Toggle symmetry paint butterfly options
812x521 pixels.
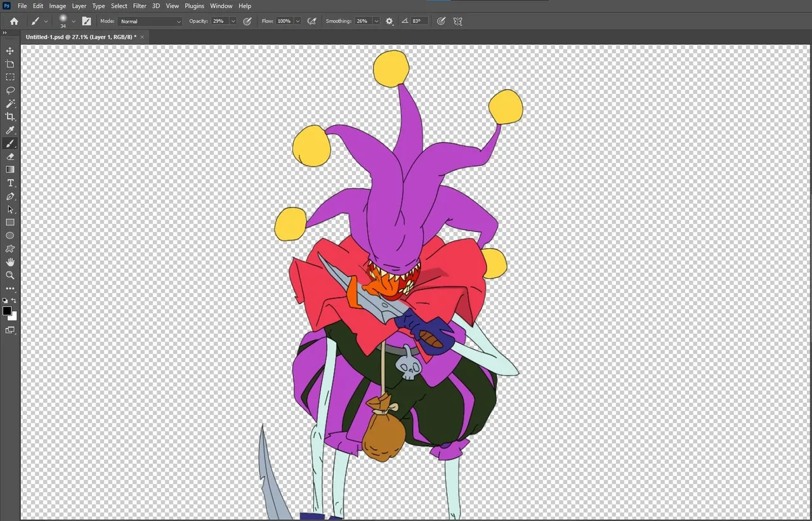click(457, 21)
